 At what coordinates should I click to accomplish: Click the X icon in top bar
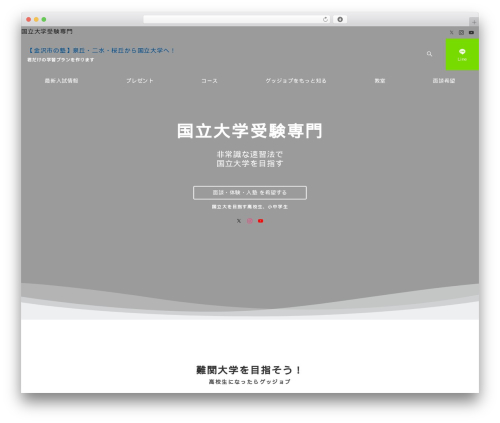451,33
